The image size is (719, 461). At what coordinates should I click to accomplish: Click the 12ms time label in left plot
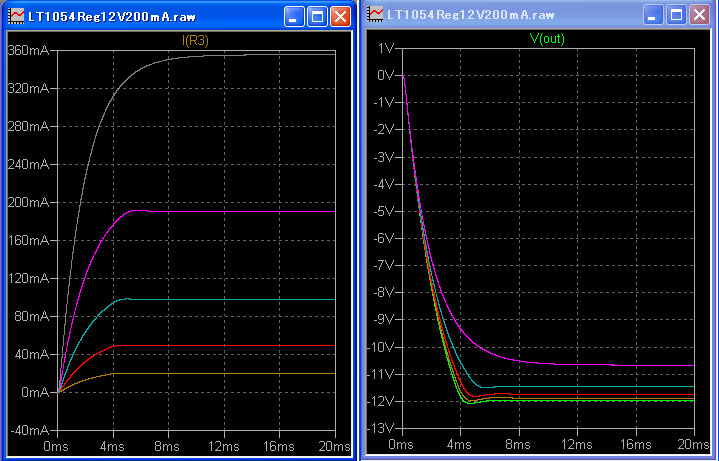point(224,446)
